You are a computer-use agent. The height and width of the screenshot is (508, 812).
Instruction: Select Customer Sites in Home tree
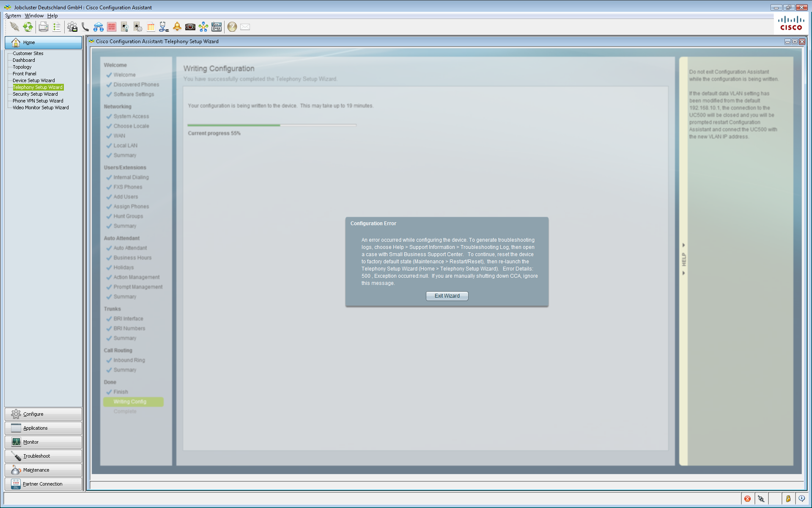click(x=28, y=53)
